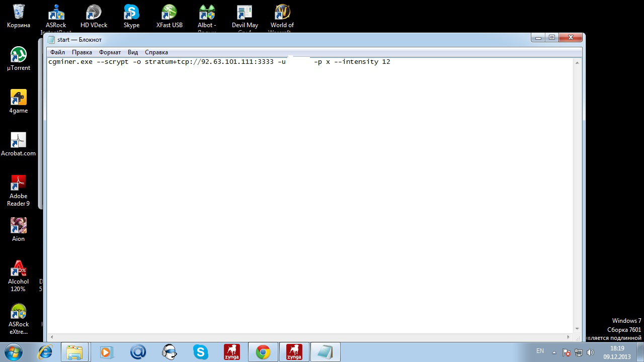Select the Alcohol 120% desktop shortcut
The height and width of the screenshot is (362, 644).
[x=19, y=269]
